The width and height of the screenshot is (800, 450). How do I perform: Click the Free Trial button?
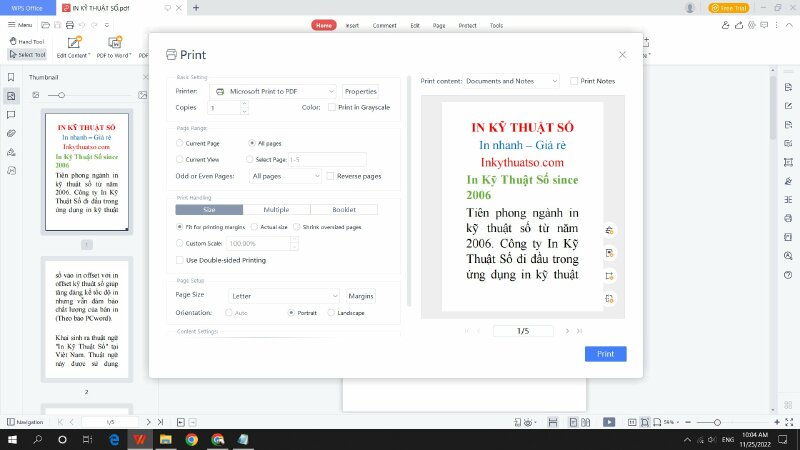pyautogui.click(x=729, y=8)
